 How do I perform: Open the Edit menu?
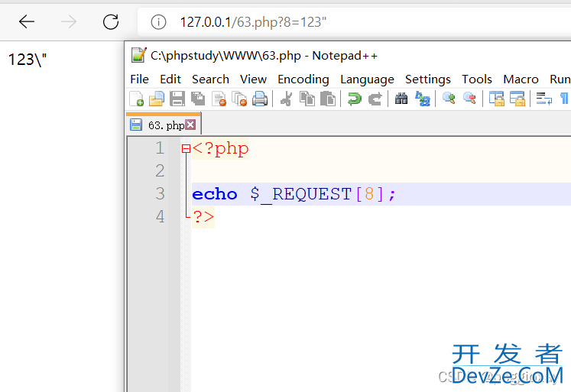(170, 79)
